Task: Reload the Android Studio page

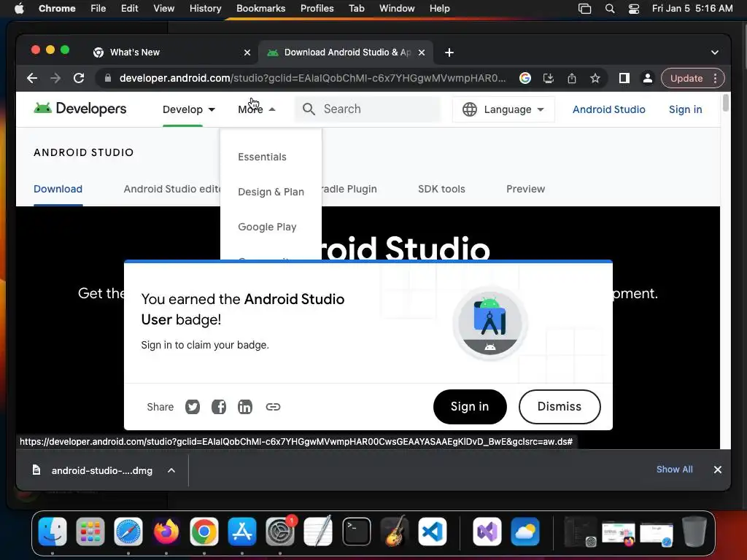Action: [79, 78]
